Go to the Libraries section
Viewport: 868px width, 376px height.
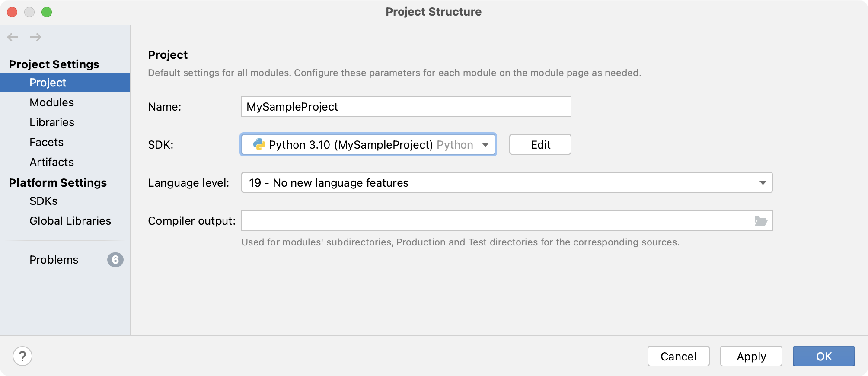[52, 122]
